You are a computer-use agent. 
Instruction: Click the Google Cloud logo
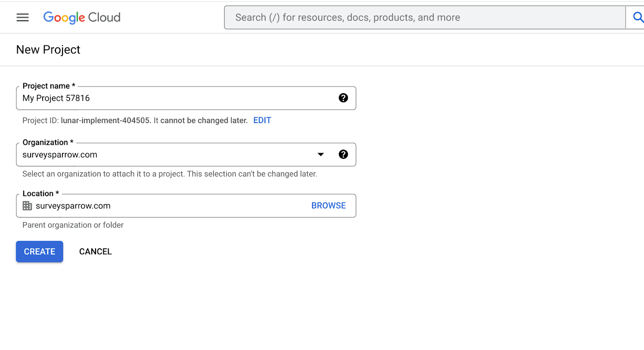click(82, 17)
